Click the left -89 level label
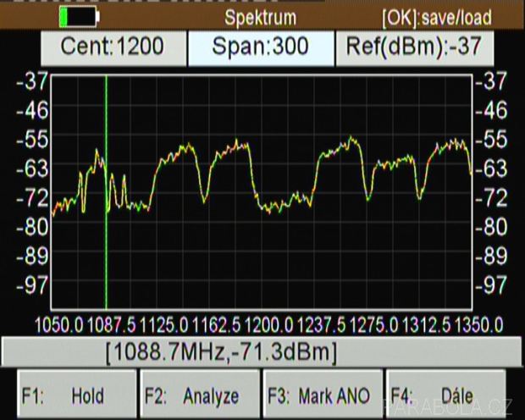 [x=32, y=257]
